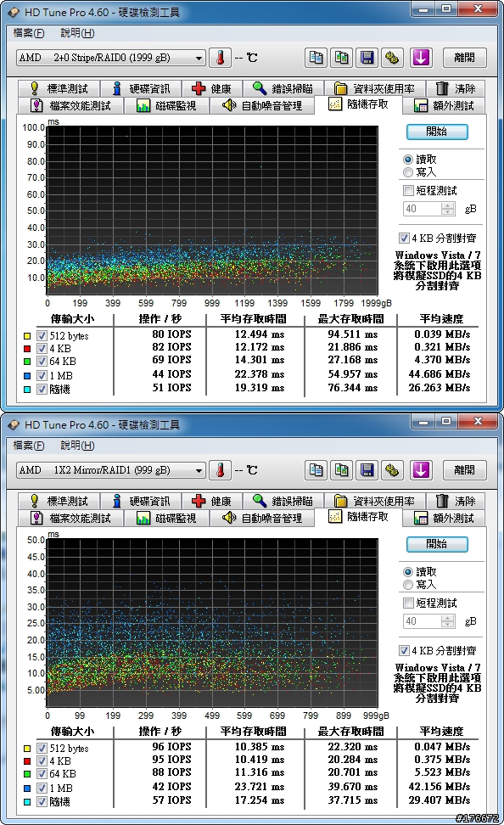Click save floppy icon in bottom RAID1 window

367,470
